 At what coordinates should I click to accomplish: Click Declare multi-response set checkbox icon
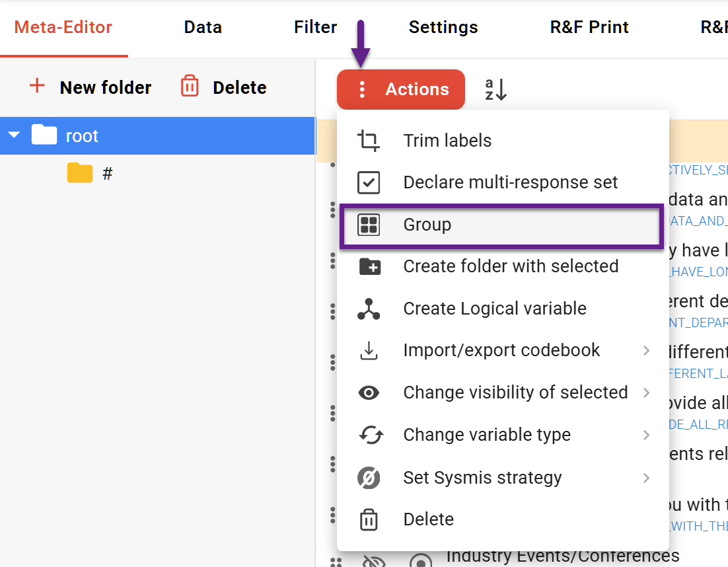[369, 182]
